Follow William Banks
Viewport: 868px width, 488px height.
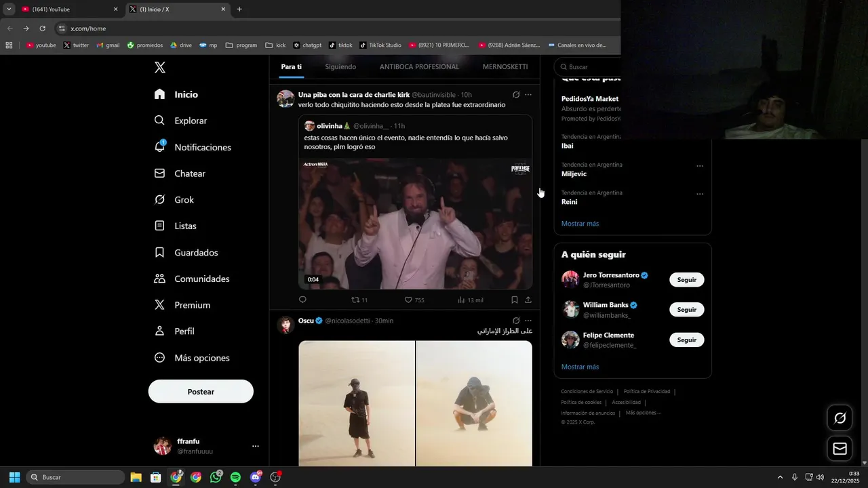coord(687,310)
